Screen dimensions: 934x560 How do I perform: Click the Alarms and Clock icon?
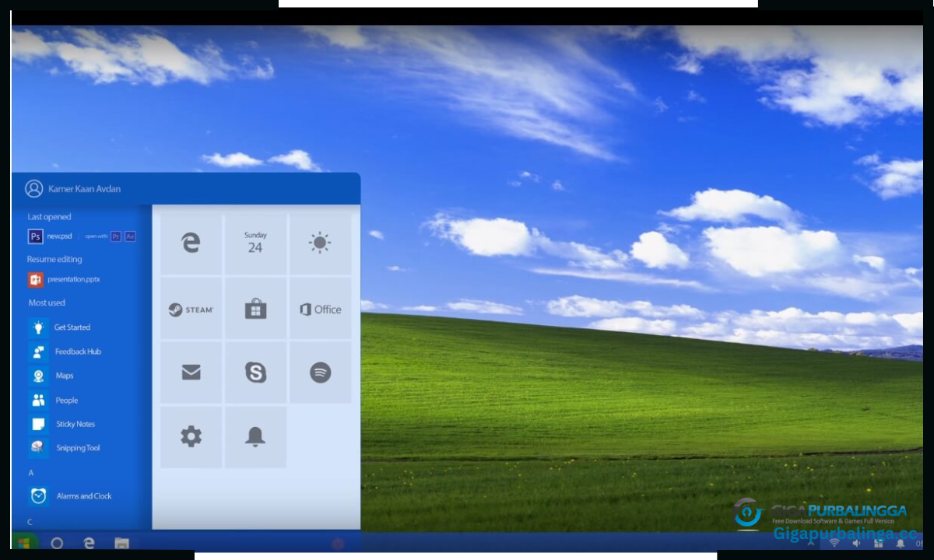[x=38, y=496]
